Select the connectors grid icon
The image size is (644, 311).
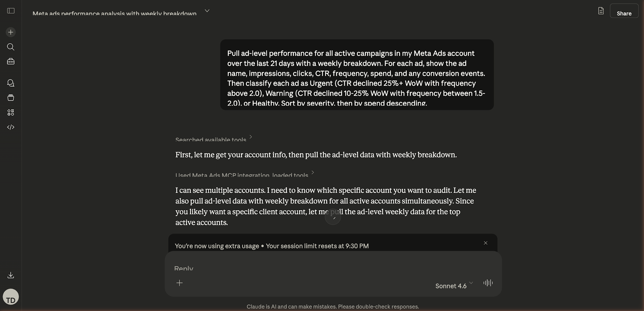tap(11, 112)
